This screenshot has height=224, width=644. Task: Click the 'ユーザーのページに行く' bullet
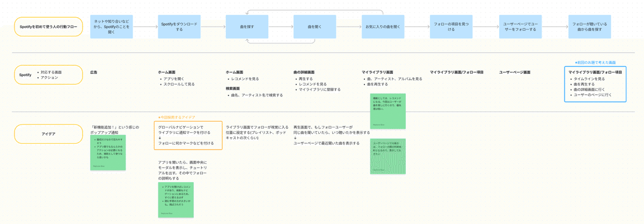[x=592, y=95]
